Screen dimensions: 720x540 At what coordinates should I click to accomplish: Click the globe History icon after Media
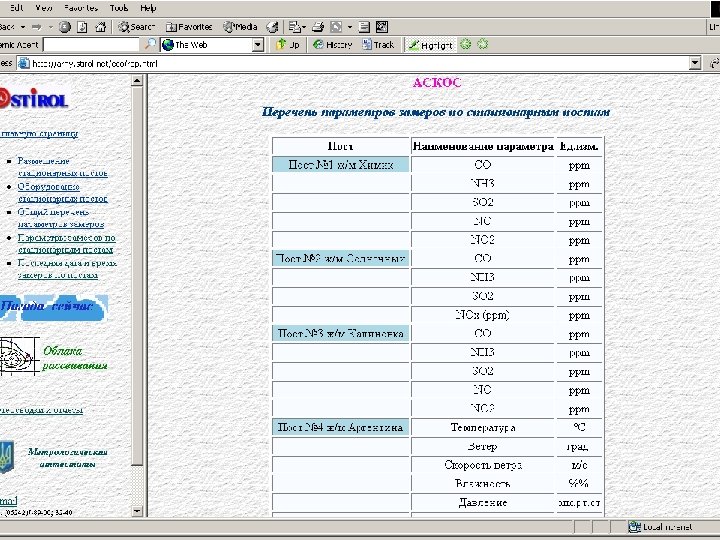[272, 28]
